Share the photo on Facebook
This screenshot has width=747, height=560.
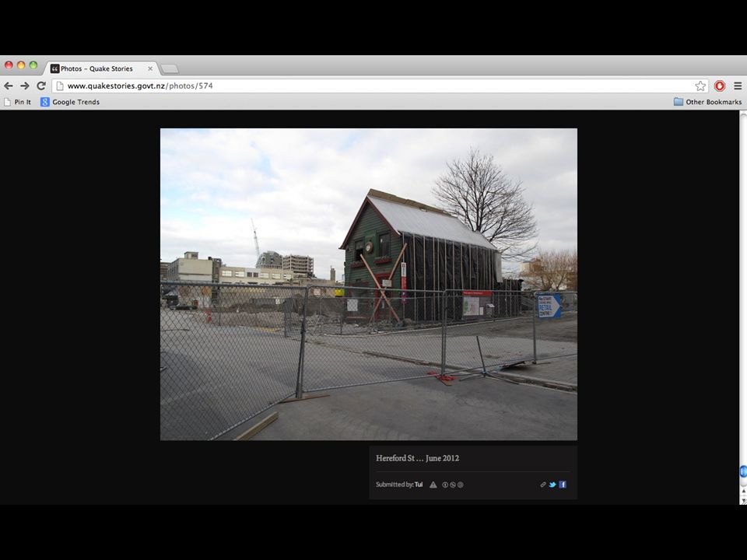[563, 485]
